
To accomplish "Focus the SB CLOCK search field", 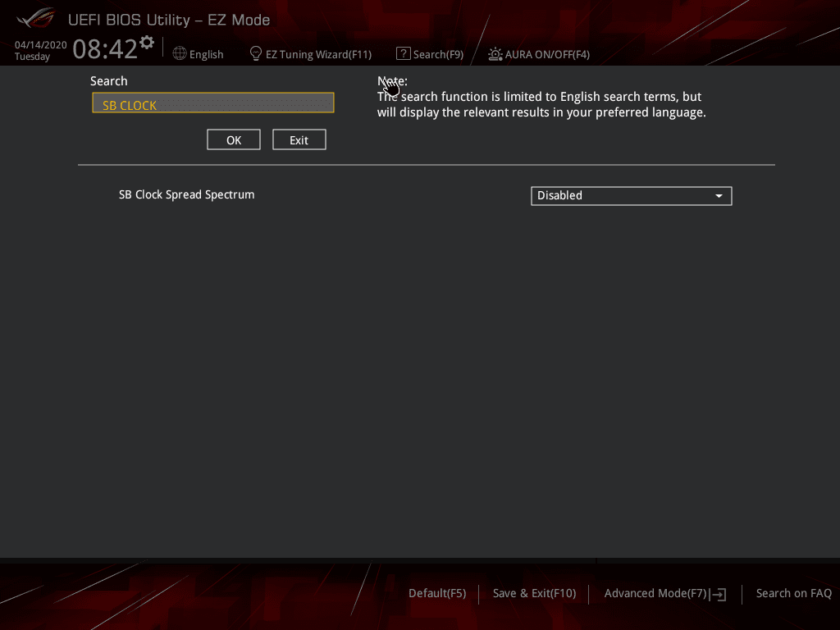I will pyautogui.click(x=213, y=103).
